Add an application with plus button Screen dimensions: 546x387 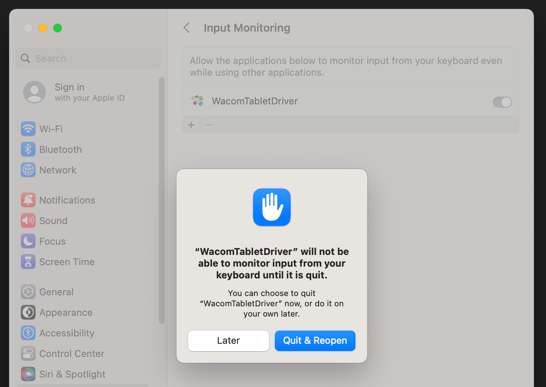point(191,125)
